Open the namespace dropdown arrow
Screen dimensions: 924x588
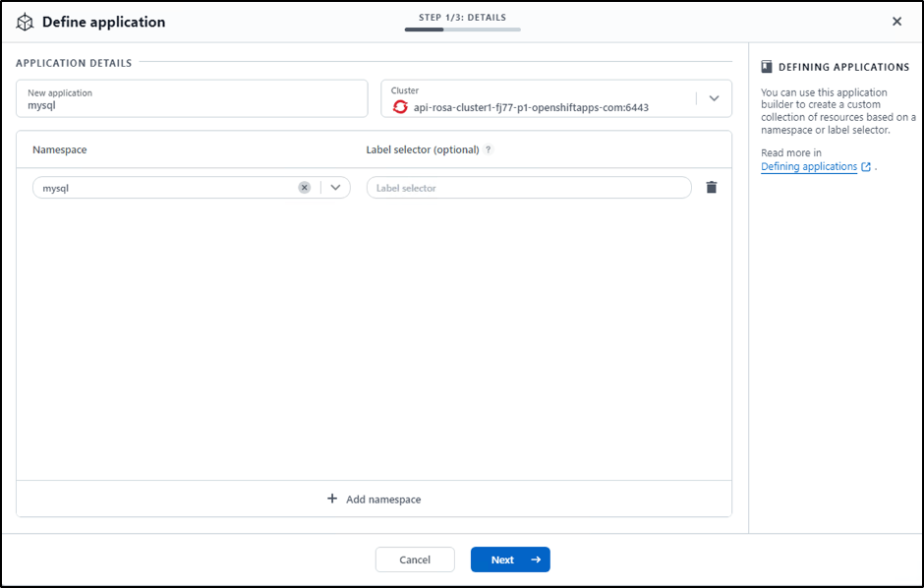coord(335,188)
